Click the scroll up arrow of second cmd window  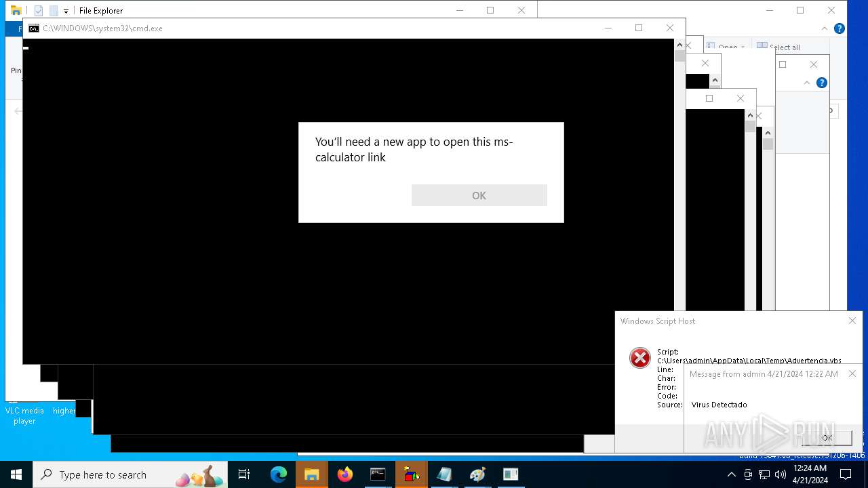click(x=715, y=81)
